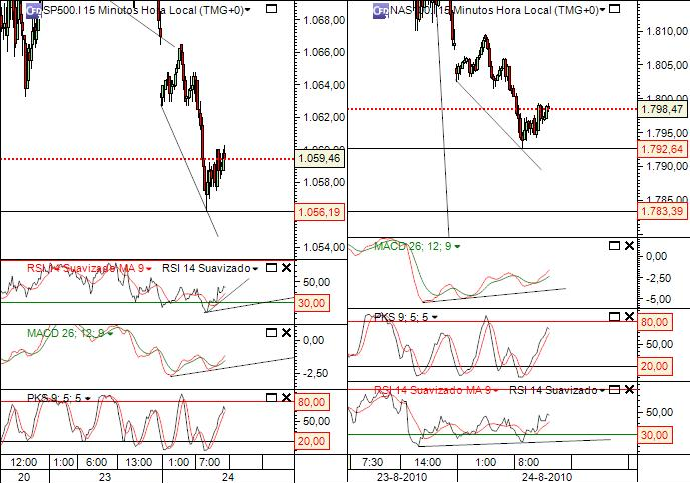Select the NASDAQ current price label 1.798,47

[x=663, y=109]
